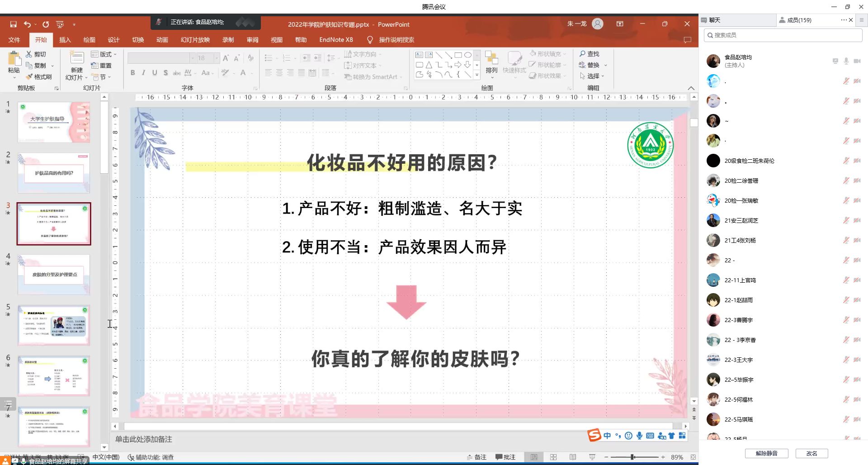Screen dimensions: 868x465
Task: Click the Undo arrow icon
Action: tap(27, 24)
